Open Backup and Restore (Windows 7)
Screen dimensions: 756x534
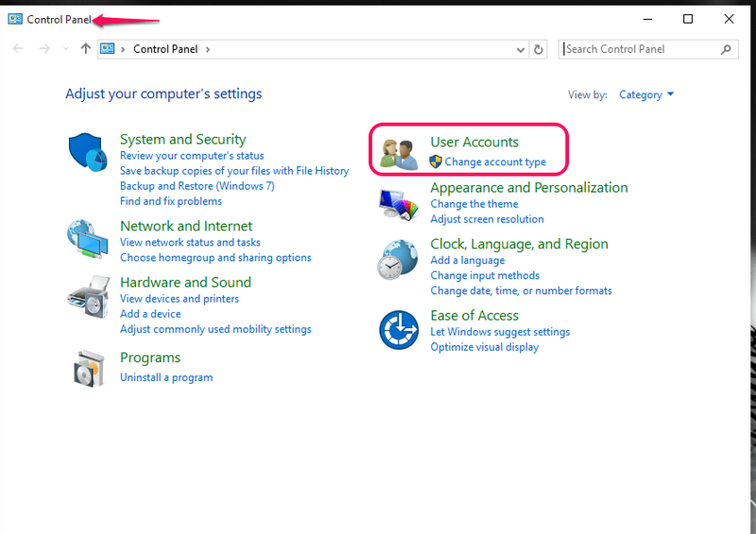click(x=198, y=186)
